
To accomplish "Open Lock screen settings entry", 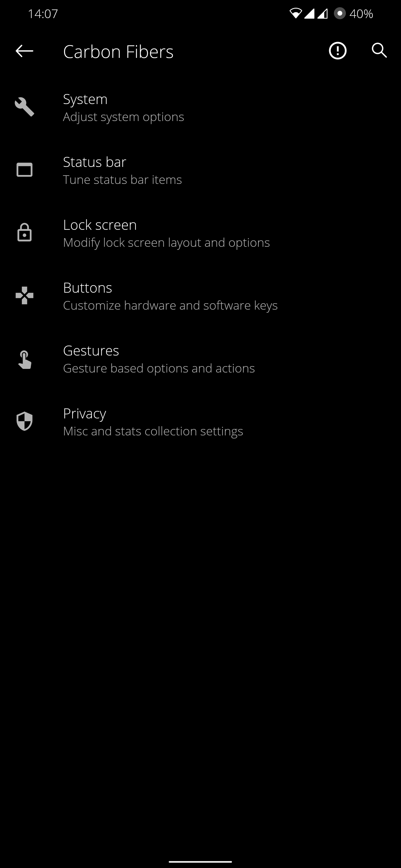I will 200,233.
